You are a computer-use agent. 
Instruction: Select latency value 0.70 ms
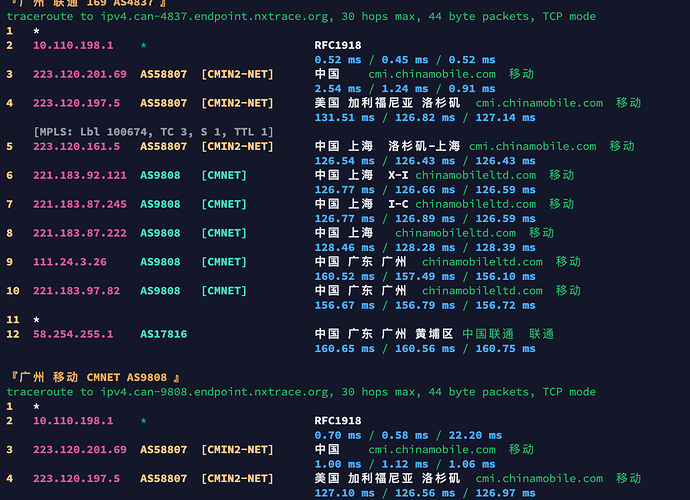click(338, 436)
